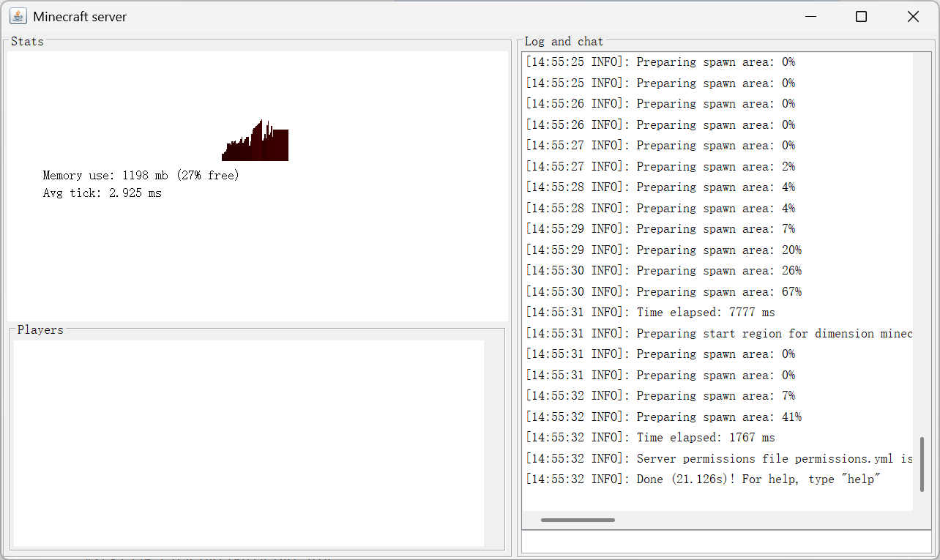This screenshot has width=940, height=560.
Task: Click the 'Players' panel label
Action: click(x=40, y=330)
